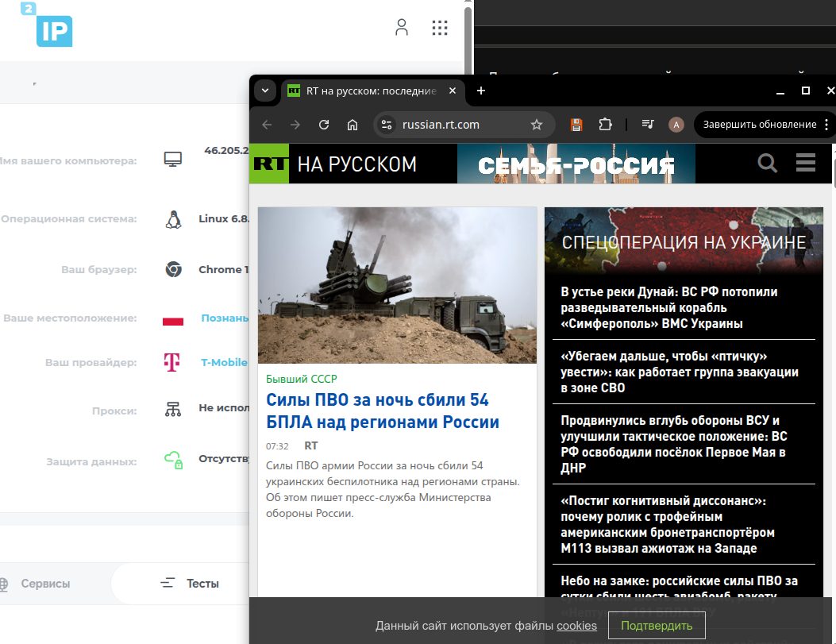
Task: Click the Linux penguin icon
Action: click(x=173, y=219)
